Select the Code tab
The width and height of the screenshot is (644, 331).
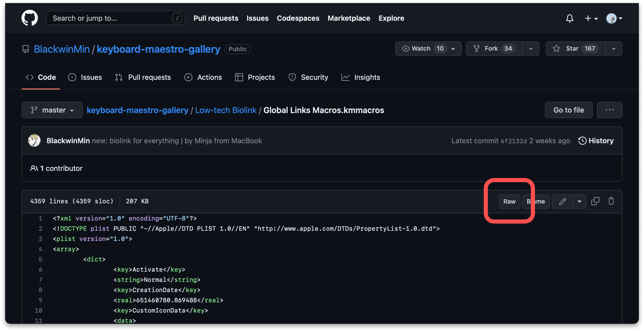click(x=47, y=77)
